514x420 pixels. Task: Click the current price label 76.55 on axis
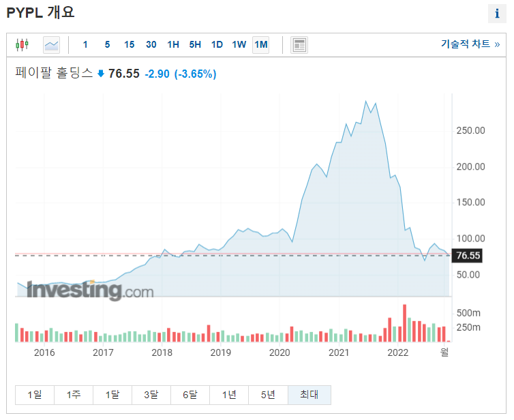467,256
